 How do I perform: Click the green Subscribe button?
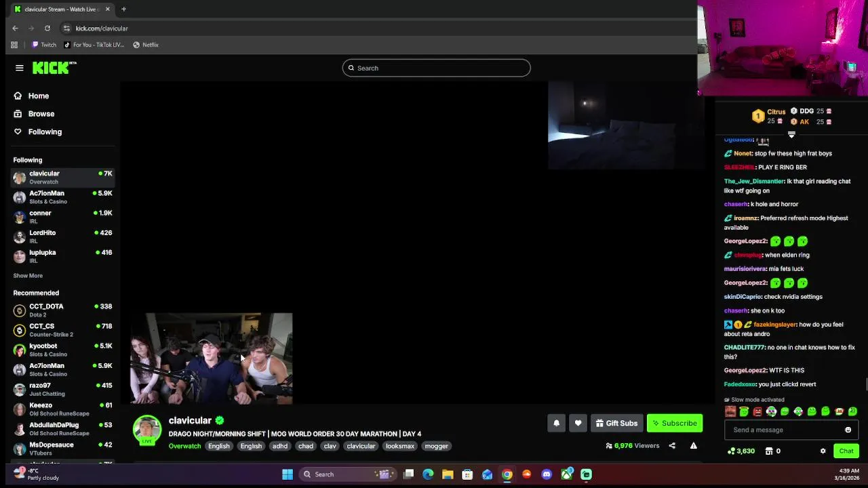[675, 423]
